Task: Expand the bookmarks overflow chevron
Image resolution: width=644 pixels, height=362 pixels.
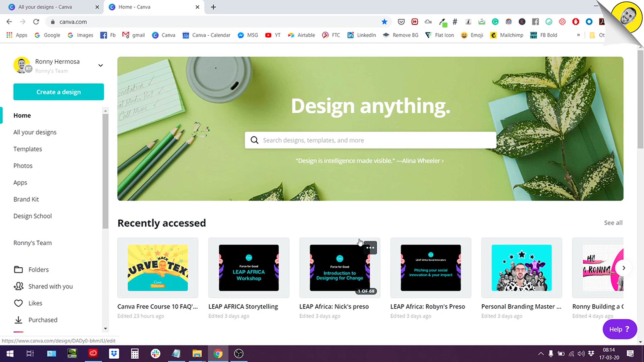Action: [578, 35]
